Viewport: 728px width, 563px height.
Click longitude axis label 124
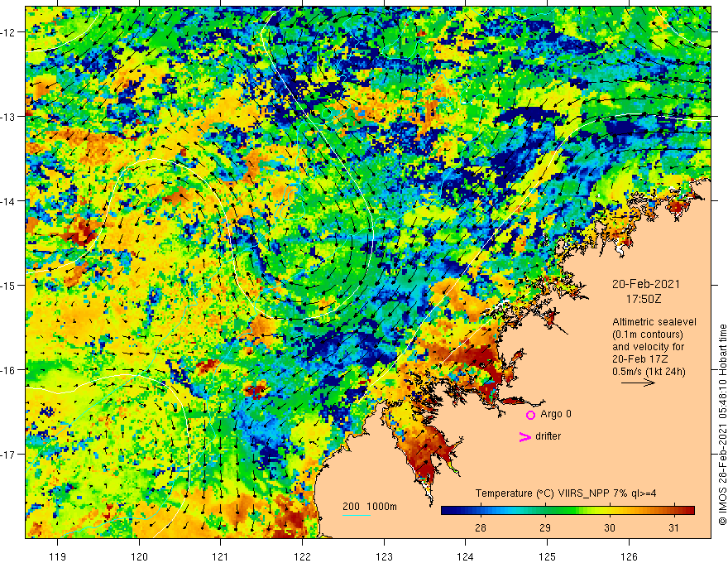point(466,556)
